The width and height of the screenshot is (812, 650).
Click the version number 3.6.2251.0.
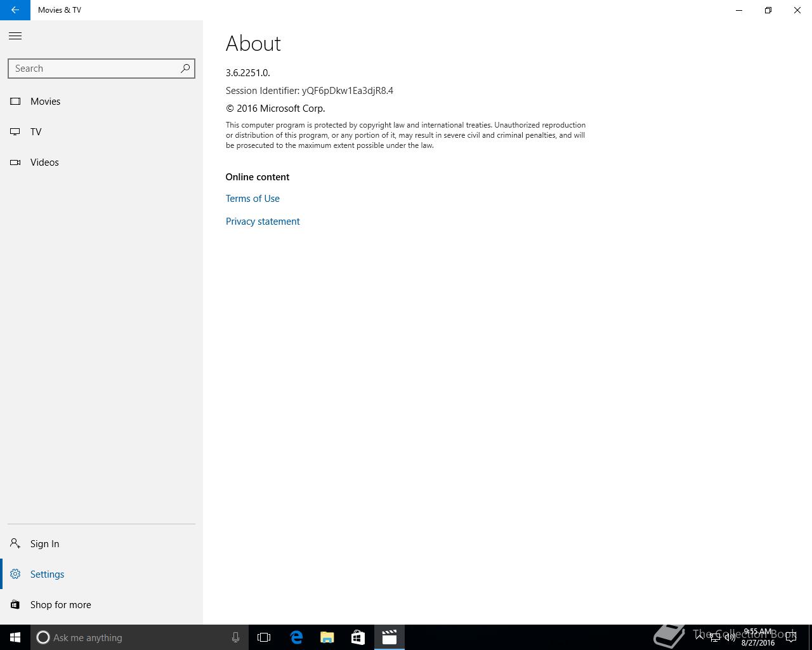[248, 73]
